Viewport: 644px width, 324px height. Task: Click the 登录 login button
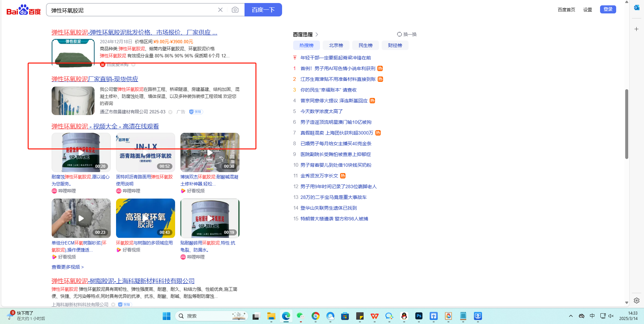tap(608, 9)
